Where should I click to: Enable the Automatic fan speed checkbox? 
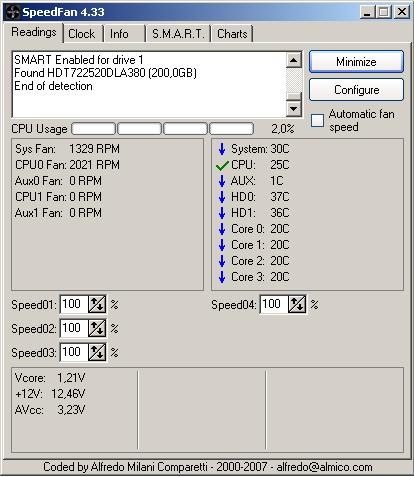tap(317, 120)
